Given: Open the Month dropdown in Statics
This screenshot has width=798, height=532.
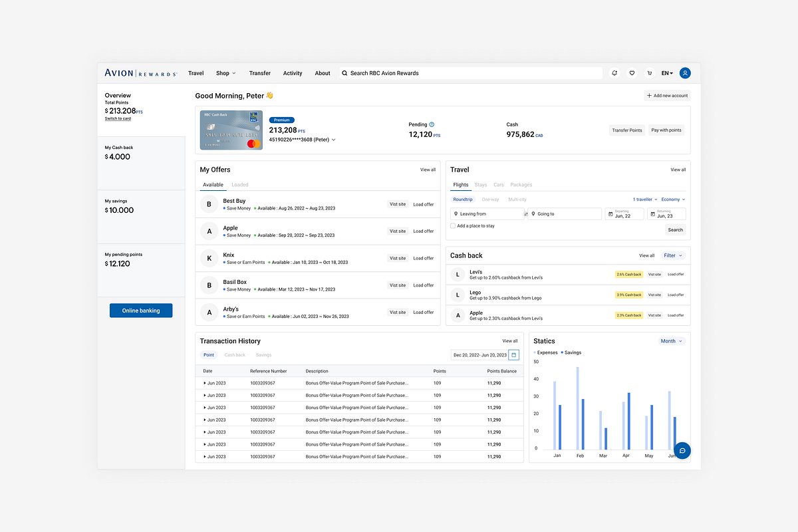Looking at the screenshot, I should coord(672,341).
